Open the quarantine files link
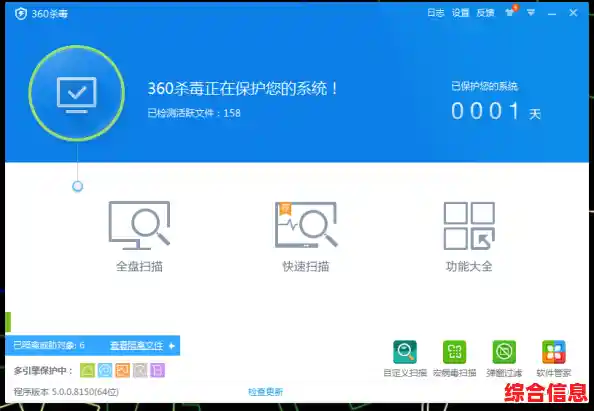 click(x=136, y=345)
